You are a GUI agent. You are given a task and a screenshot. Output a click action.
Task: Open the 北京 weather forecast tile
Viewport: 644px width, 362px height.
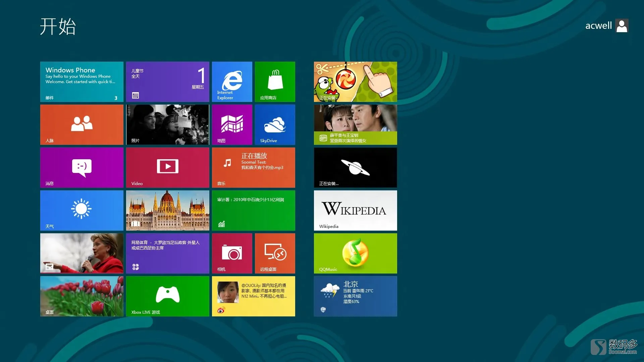point(356,296)
